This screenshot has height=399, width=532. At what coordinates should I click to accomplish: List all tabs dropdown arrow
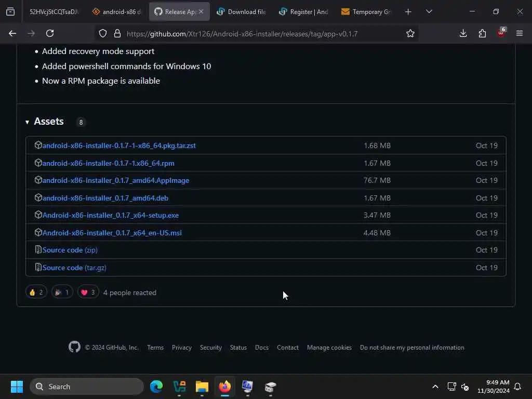[429, 11]
